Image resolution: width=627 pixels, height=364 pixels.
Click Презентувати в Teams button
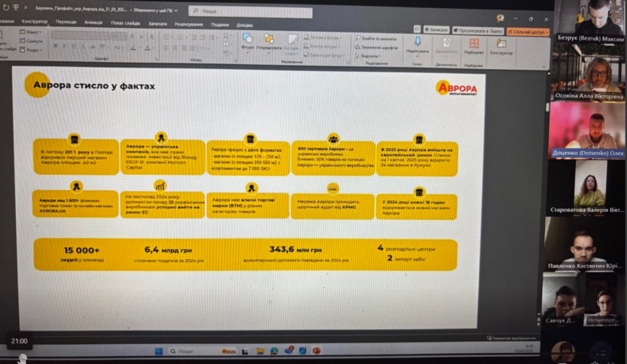pyautogui.click(x=478, y=30)
